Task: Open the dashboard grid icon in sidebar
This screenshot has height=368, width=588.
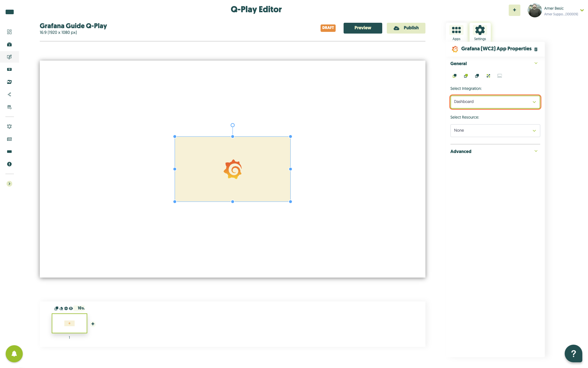Action: [9, 32]
